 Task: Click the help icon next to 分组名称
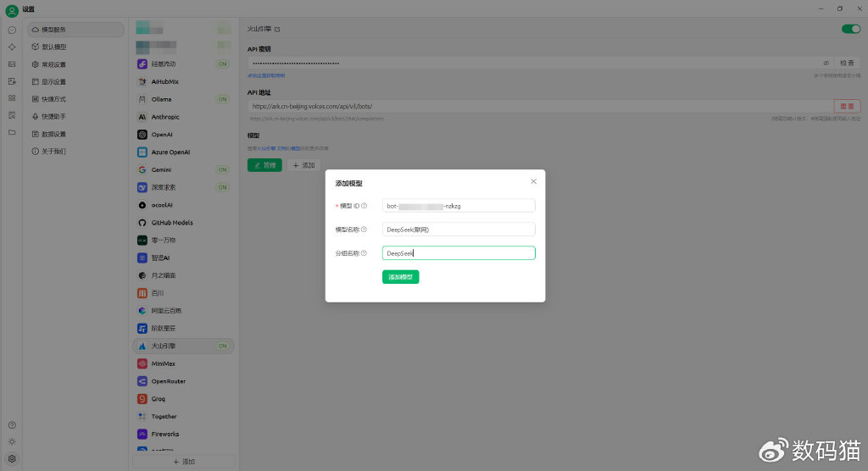tap(364, 253)
